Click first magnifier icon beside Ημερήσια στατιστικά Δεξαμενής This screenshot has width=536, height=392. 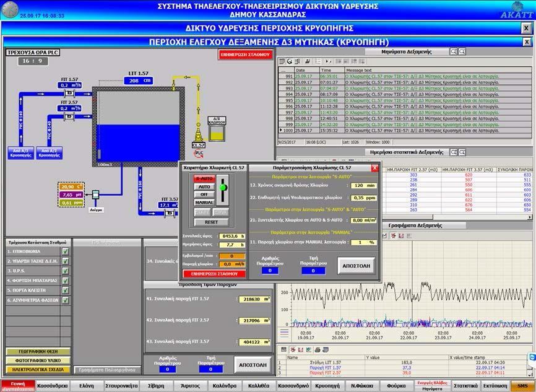pyautogui.click(x=454, y=152)
